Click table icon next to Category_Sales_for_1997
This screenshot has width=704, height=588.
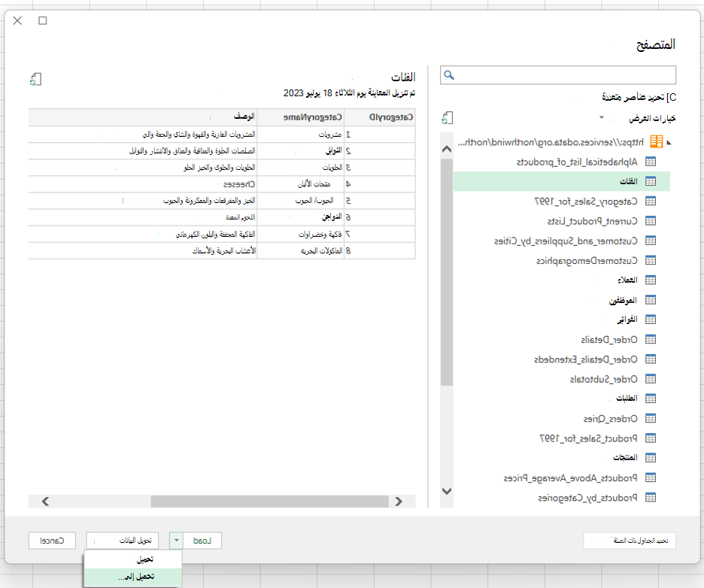[x=651, y=201]
